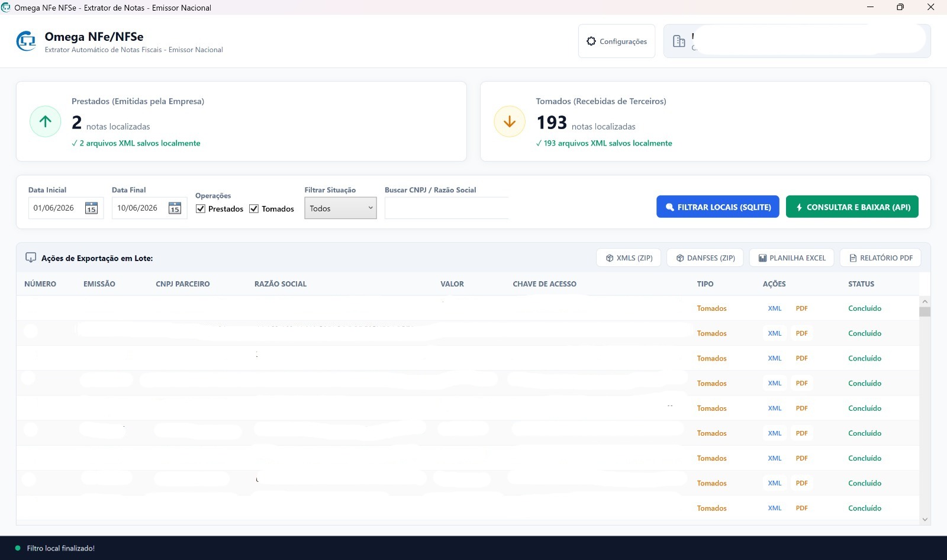Viewport: 947px width, 560px height.
Task: Click the Omega NFe/NFSe logo icon
Action: point(27,41)
